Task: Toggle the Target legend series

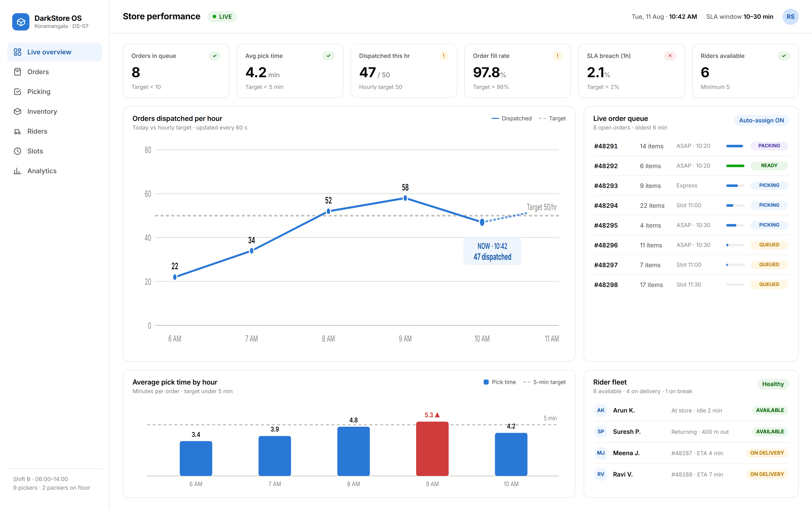Action: [552, 119]
